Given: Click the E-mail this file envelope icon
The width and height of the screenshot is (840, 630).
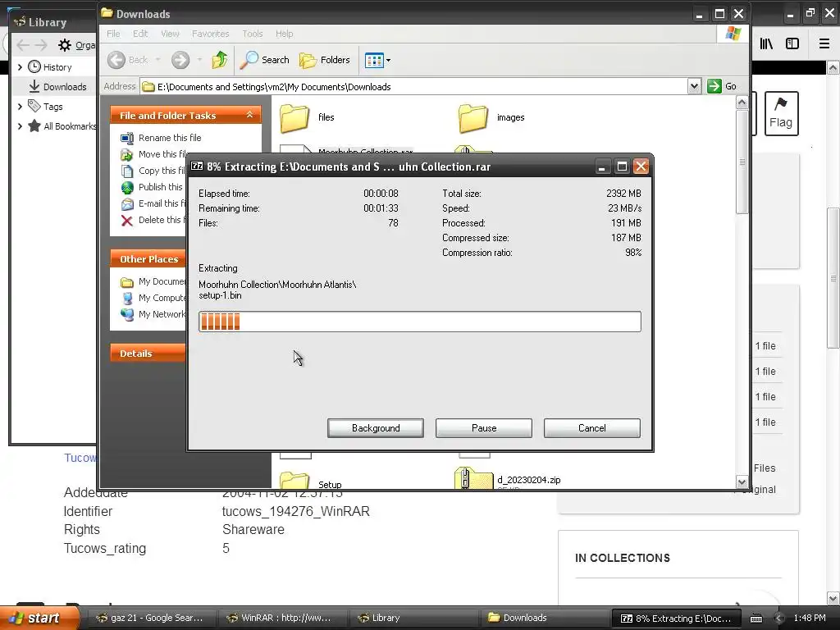Looking at the screenshot, I should click(127, 204).
